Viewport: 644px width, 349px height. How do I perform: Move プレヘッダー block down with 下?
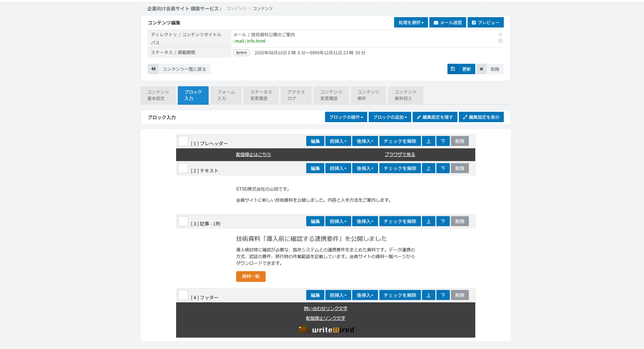coord(443,141)
